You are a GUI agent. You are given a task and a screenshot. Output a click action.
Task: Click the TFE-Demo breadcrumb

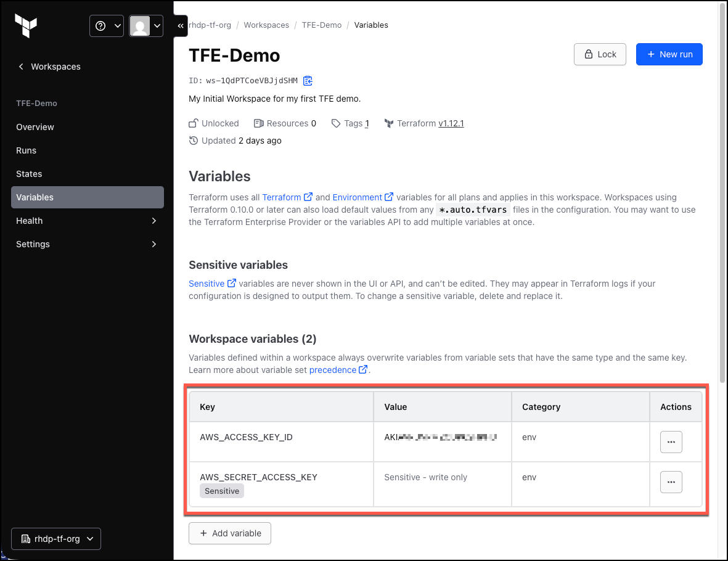pos(322,25)
